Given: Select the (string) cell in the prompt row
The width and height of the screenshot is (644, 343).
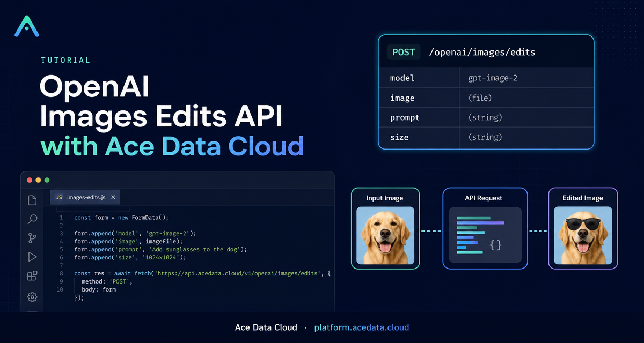Looking at the screenshot, I should [x=526, y=117].
